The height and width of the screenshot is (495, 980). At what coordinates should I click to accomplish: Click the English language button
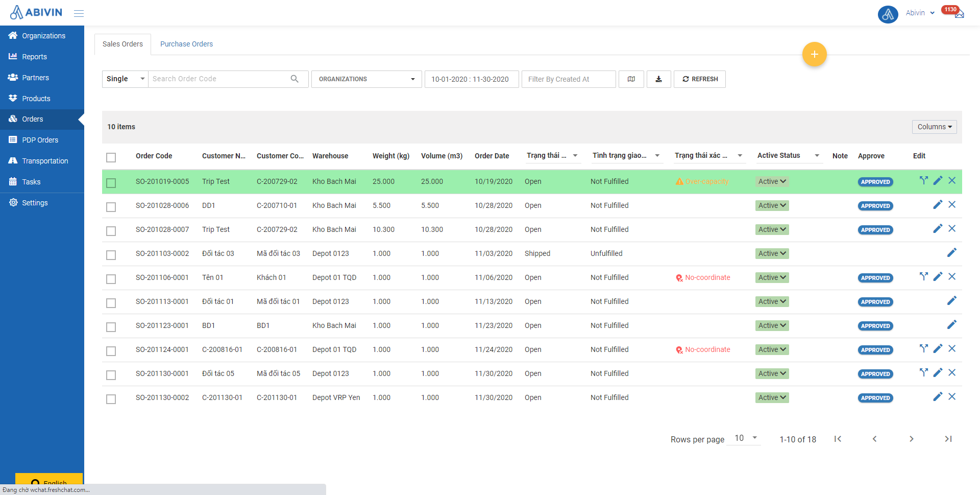point(49,479)
